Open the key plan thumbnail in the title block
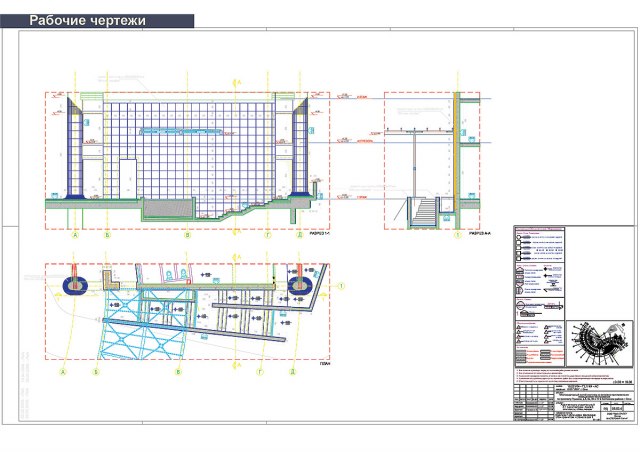Screen dimensions: 640x452 [599, 344]
